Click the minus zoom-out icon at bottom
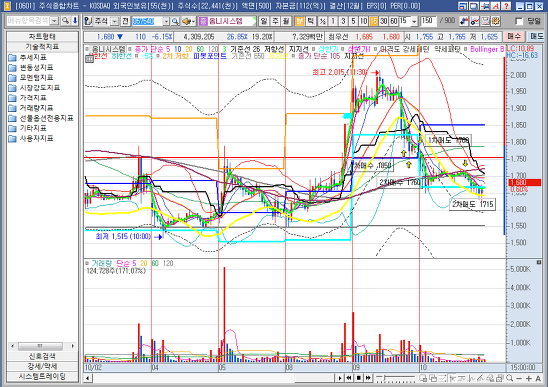Viewport: 548px width, 387px height. point(519,378)
